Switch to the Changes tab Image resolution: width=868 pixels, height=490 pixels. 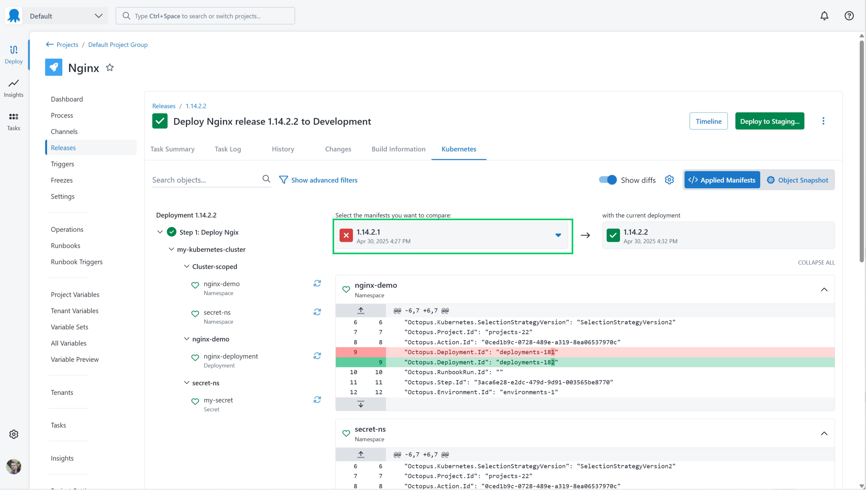tap(338, 149)
